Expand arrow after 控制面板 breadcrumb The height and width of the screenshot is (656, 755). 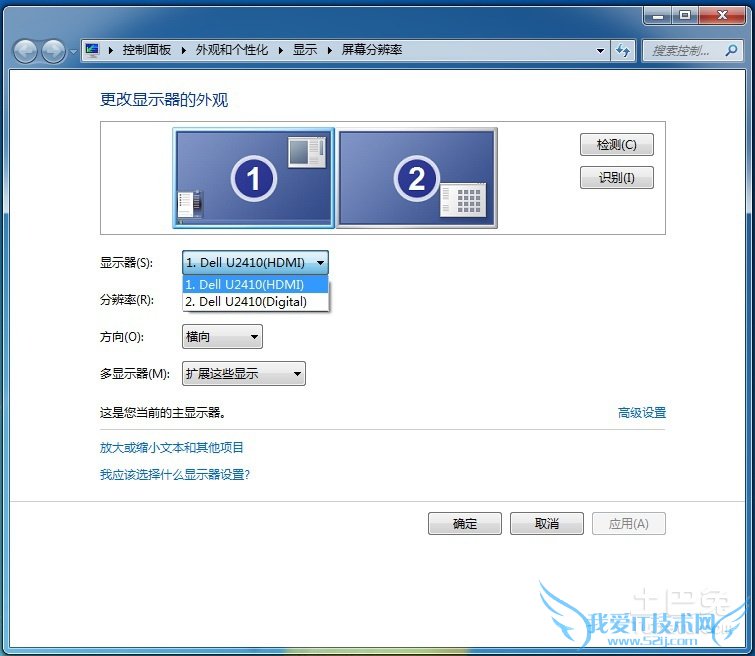tap(183, 50)
